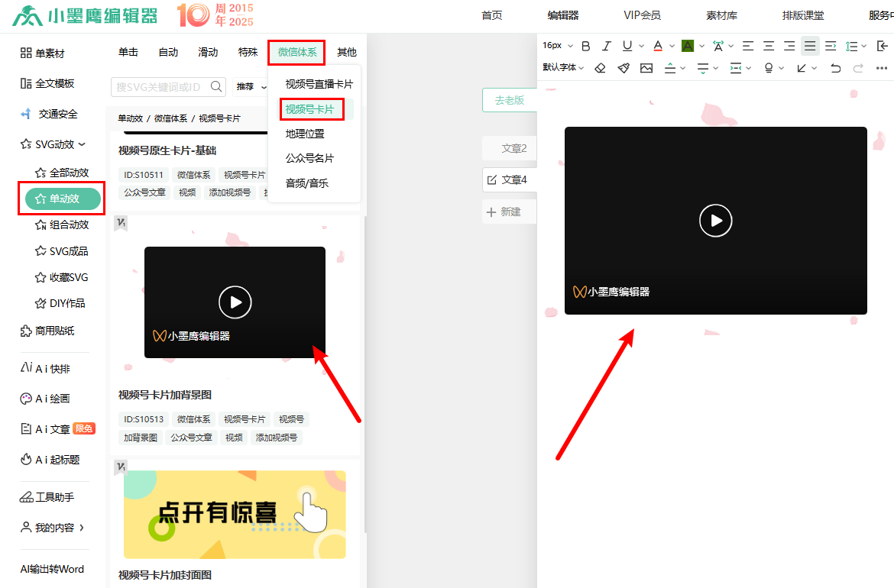Undo the last edit action
The width and height of the screenshot is (894, 588).
(x=835, y=68)
